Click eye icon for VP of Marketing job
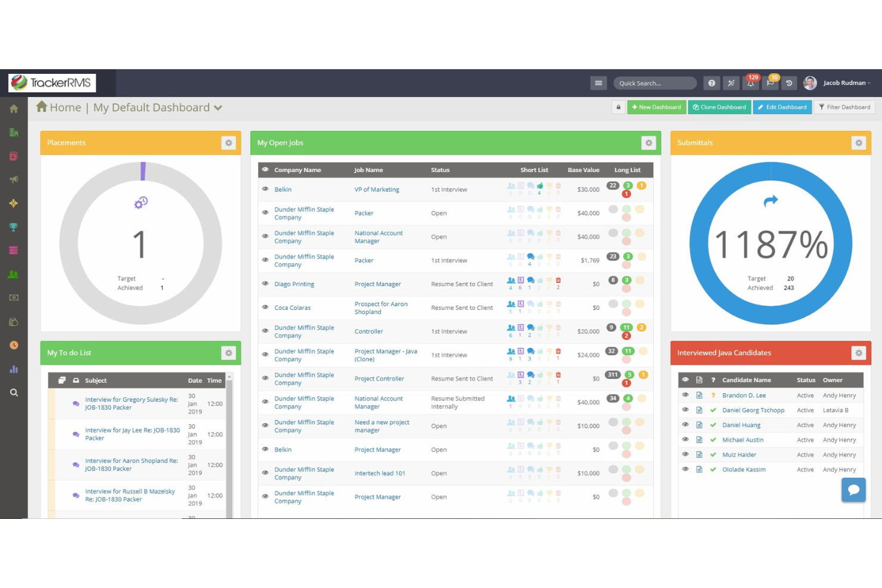882x588 pixels. 265,189
